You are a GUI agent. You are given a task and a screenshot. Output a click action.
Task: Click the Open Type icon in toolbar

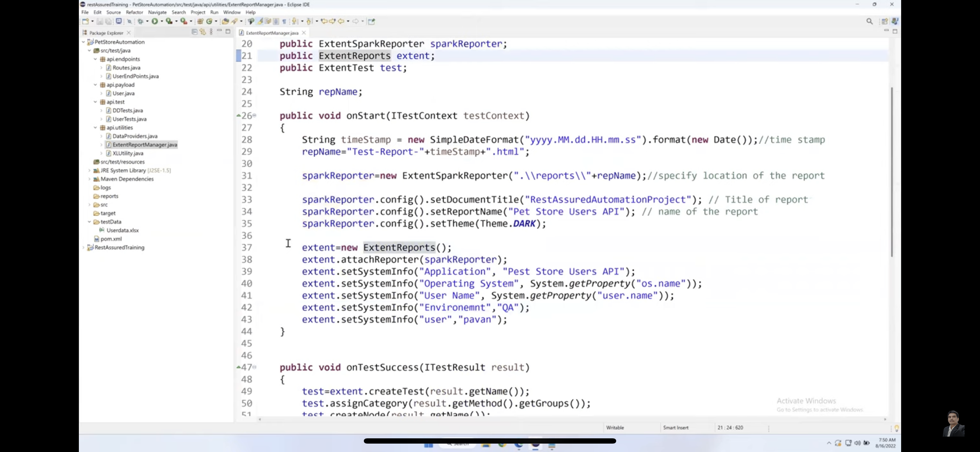(225, 21)
